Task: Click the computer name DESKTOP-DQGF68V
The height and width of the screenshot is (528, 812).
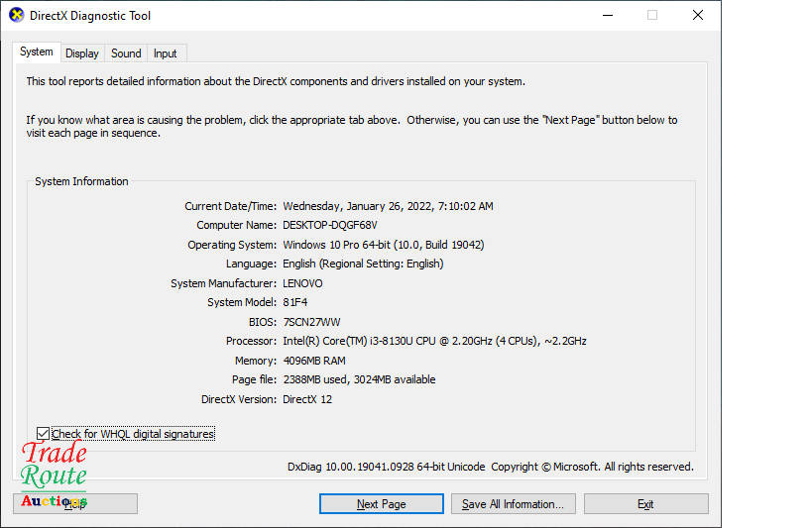Action: 330,226
